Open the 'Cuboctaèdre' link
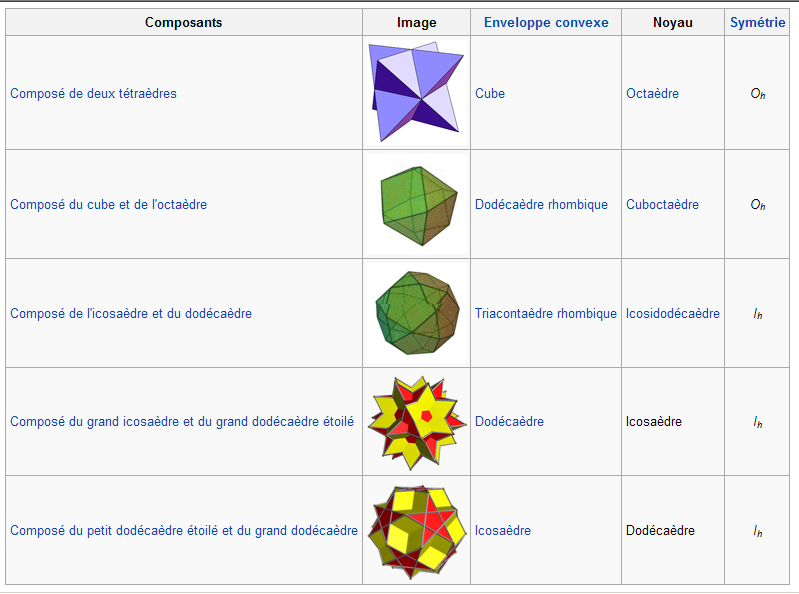 tap(662, 204)
